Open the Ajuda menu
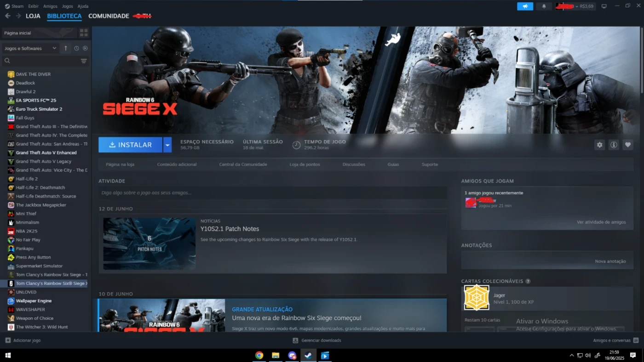The image size is (644, 362). (x=83, y=6)
